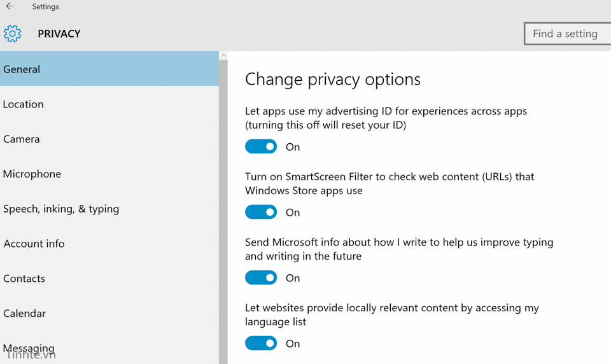Open Messaging privacy settings
Screen dimensions: 611x364
(109, 348)
